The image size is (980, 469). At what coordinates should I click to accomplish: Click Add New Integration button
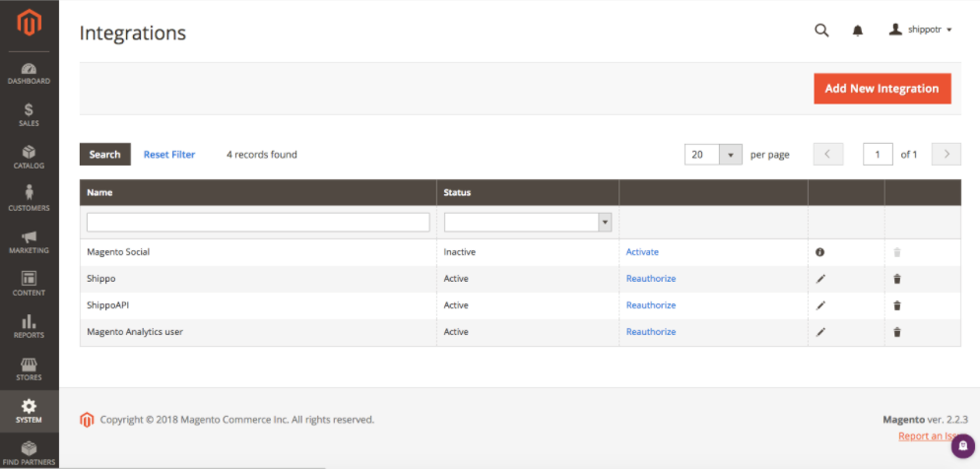click(x=882, y=89)
